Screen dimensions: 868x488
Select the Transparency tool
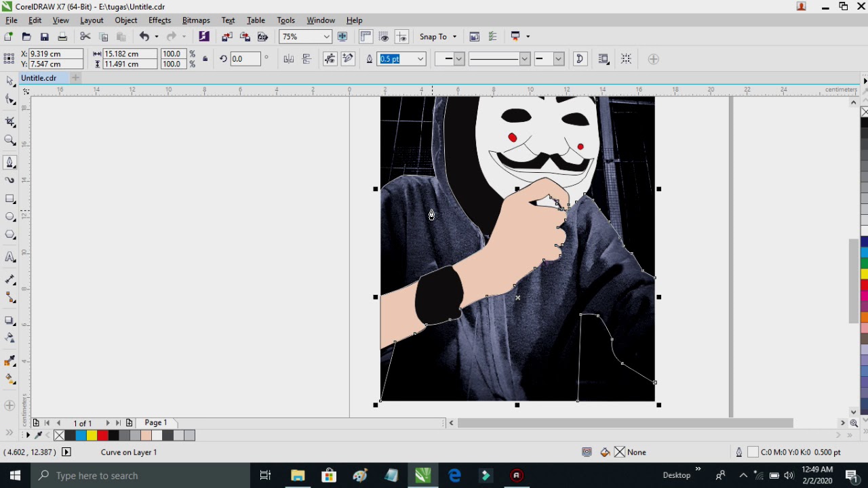(10, 338)
